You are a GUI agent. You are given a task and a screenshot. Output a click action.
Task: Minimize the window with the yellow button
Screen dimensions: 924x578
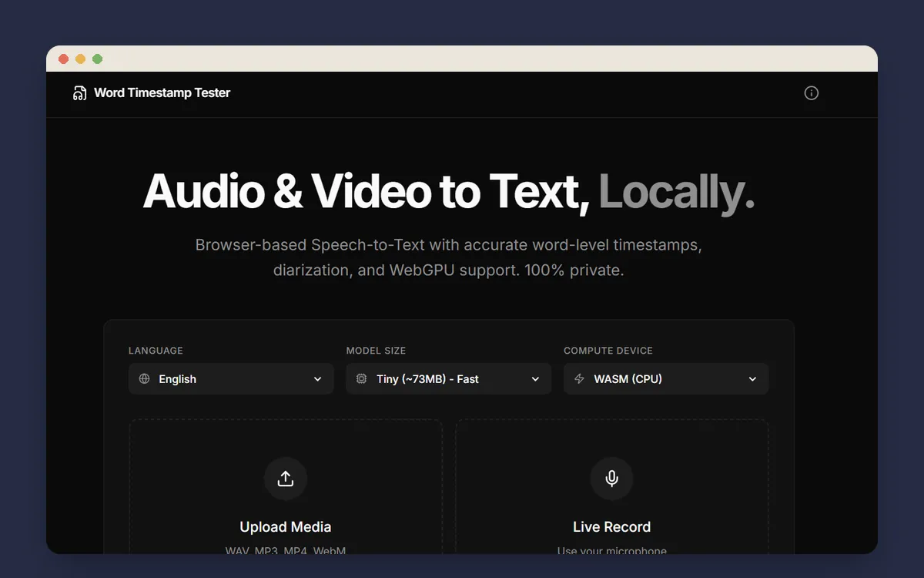coord(80,59)
